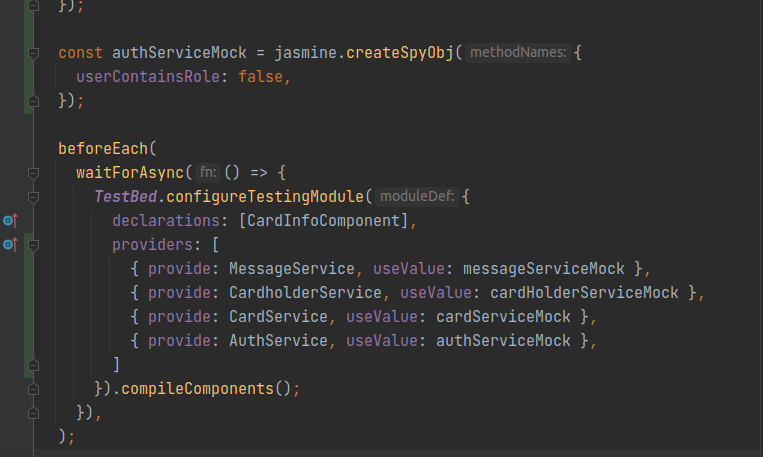Image resolution: width=763 pixels, height=457 pixels.
Task: Click the 'const' keyword
Action: (x=80, y=53)
